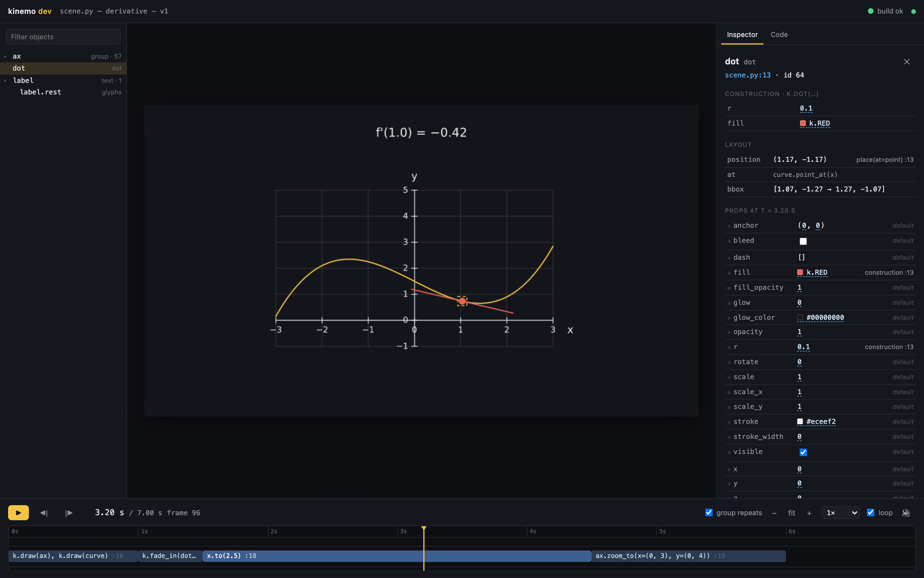Click the k.RED swatch under Construction
Viewport: 924px width, 578px height.
(803, 123)
